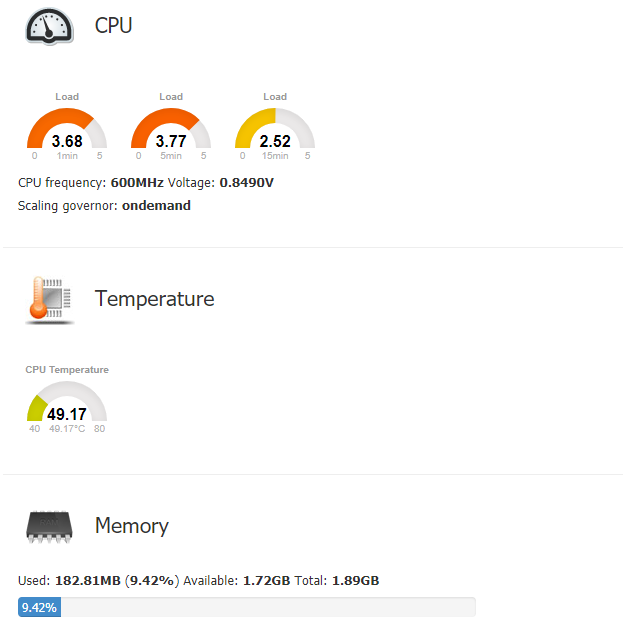The width and height of the screenshot is (626, 634).
Task: Click the Temperature thermometer chip icon
Action: click(49, 299)
